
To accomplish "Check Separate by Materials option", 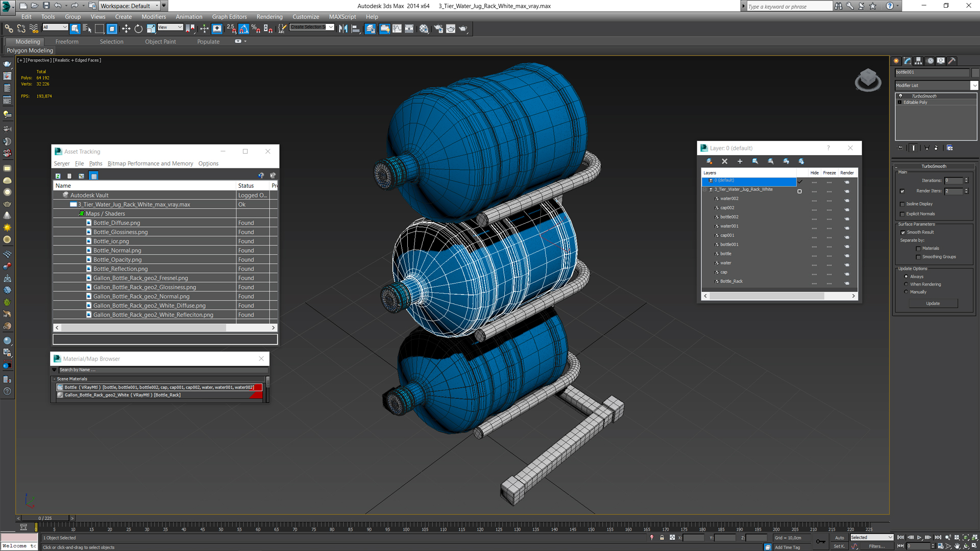I will [x=918, y=248].
